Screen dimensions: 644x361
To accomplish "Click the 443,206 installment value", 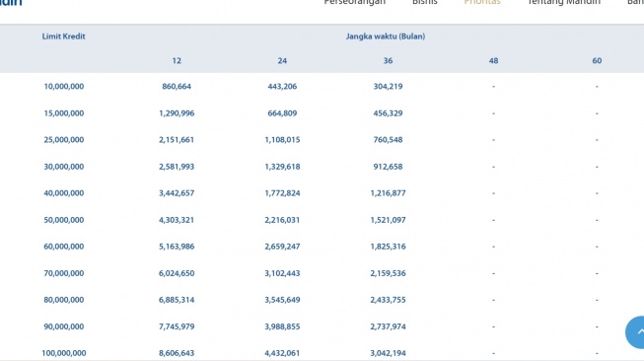I will 282,86.
